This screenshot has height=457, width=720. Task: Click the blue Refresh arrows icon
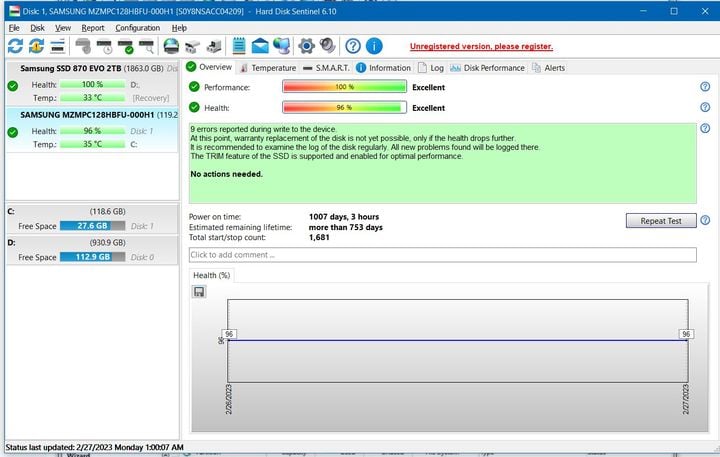[x=15, y=46]
